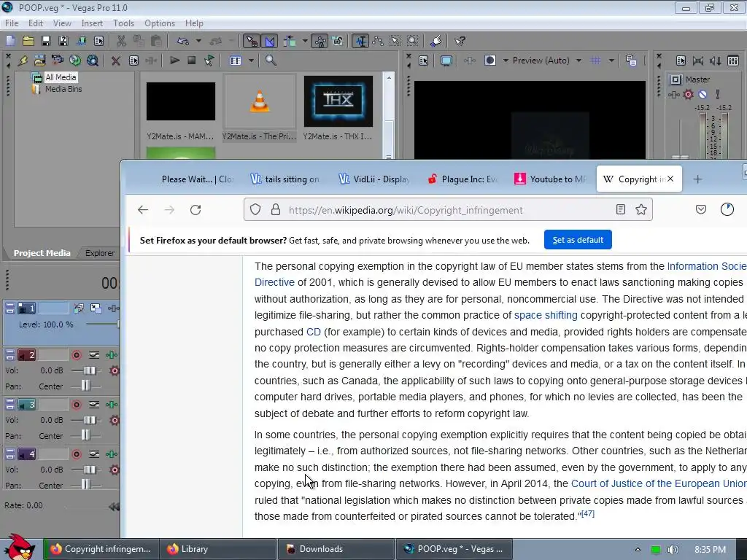Screen dimensions: 747x560
Task: Open Split Screen View dropdown arrow
Action: 506,61
